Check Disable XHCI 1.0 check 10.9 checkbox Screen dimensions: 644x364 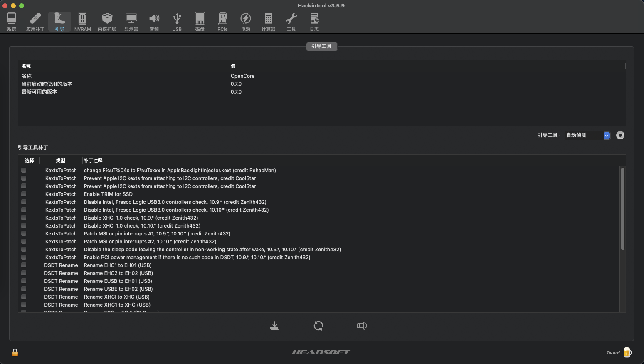pos(24,218)
